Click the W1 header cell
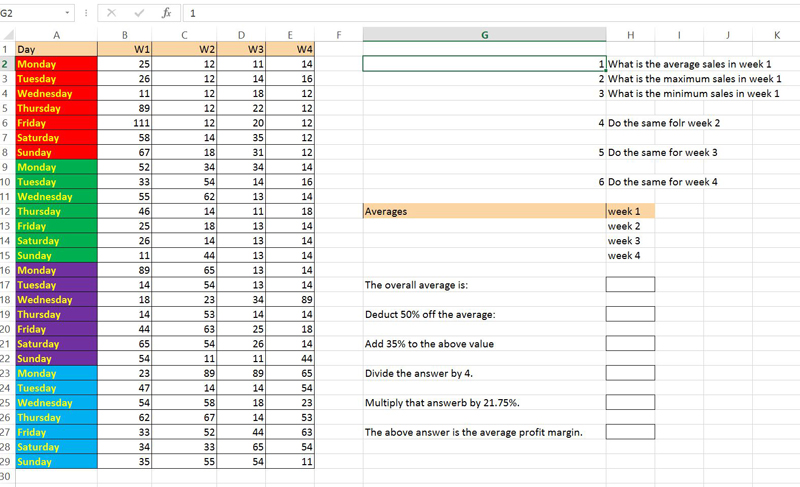800x487 pixels. 124,49
